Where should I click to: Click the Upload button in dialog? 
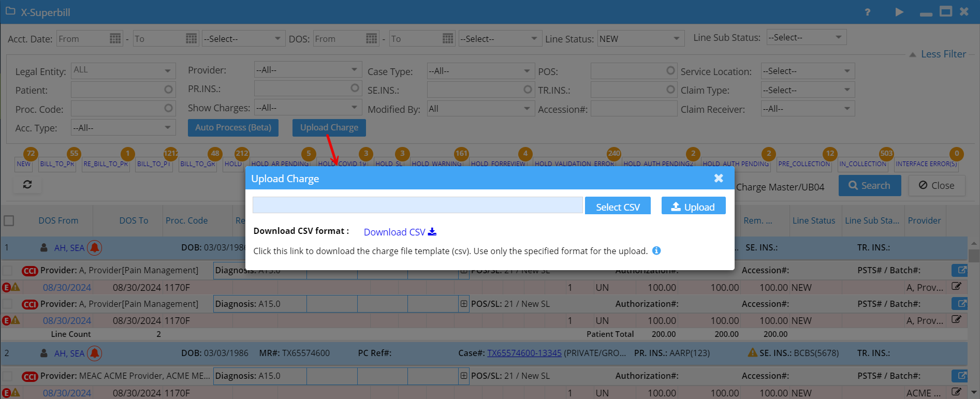coord(693,206)
